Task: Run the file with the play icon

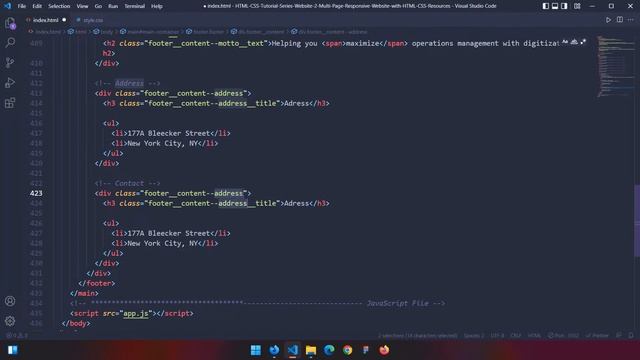Action: click(x=608, y=20)
